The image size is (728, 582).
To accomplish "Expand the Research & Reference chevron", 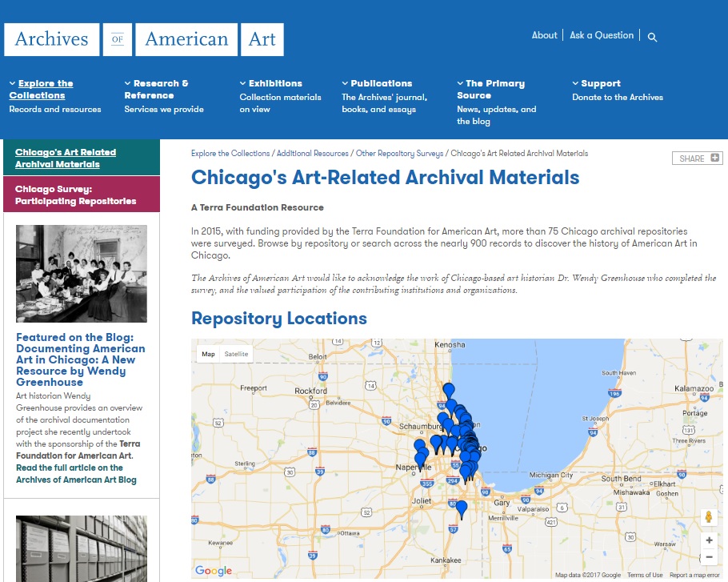I will (x=128, y=83).
